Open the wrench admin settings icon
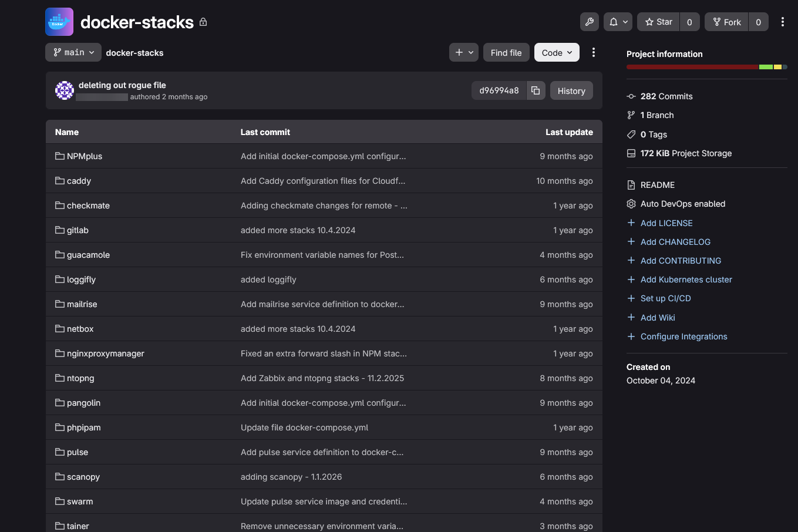Viewport: 798px width, 532px height. click(x=590, y=22)
